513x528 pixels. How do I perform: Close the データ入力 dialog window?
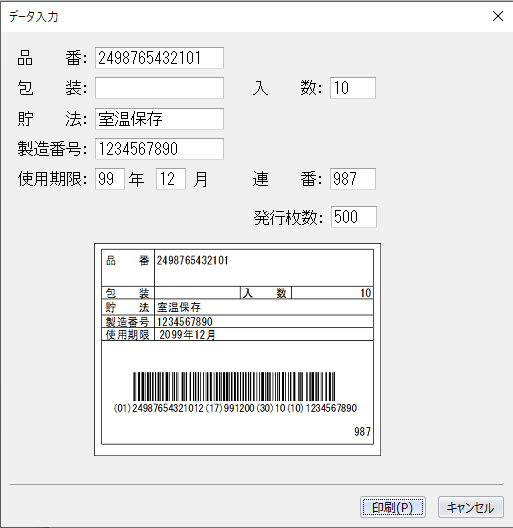pyautogui.click(x=498, y=16)
